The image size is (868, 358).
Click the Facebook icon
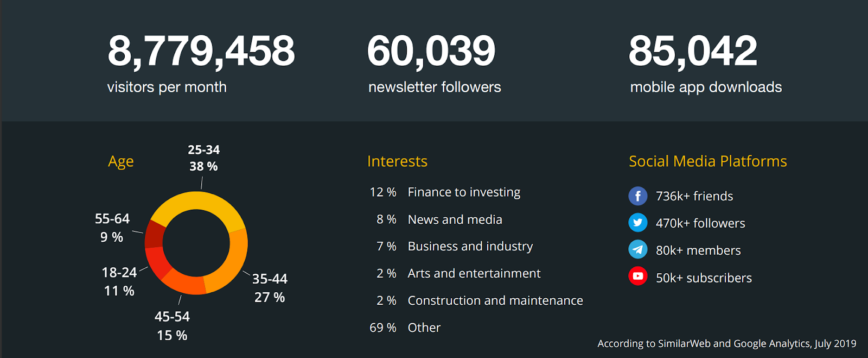[x=638, y=196]
